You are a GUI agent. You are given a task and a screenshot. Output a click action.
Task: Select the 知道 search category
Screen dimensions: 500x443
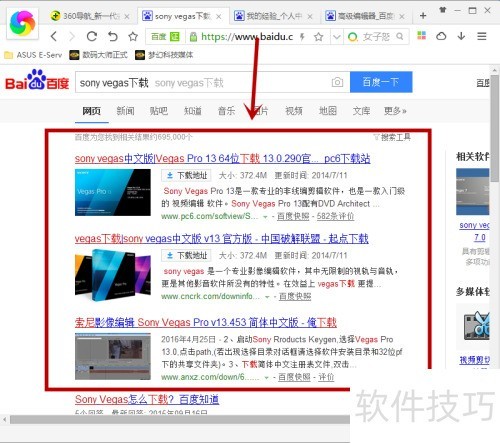193,111
